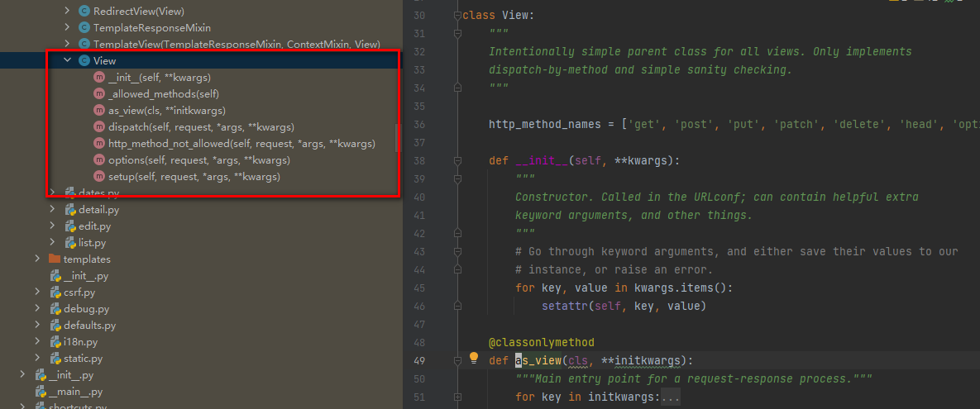Click the Python file icon of list.py
Viewport: 980px width, 409px height.
70,242
